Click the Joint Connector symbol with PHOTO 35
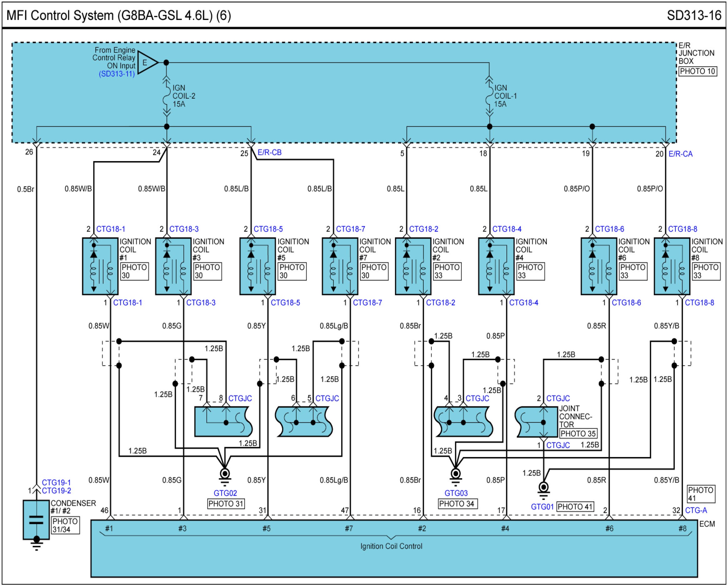Viewport: 728px width, 586px height. [536, 422]
